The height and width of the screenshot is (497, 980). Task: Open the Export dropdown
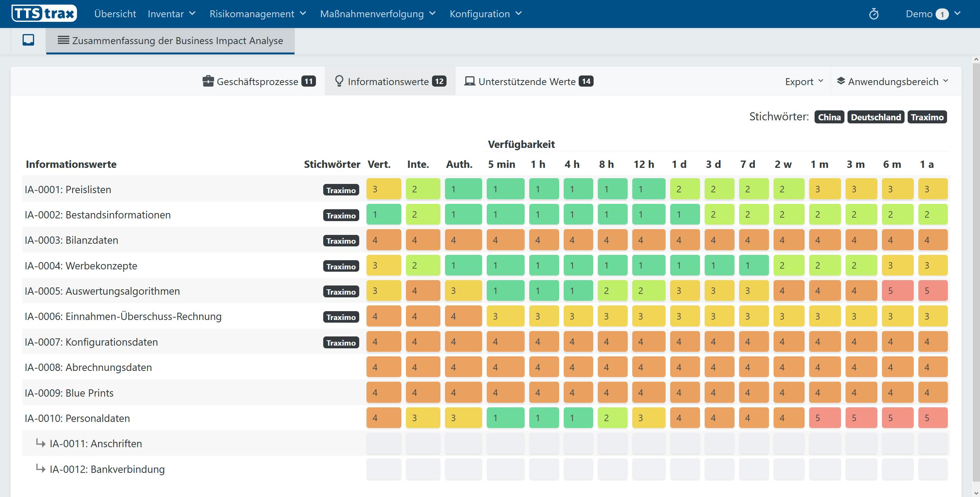pyautogui.click(x=803, y=81)
